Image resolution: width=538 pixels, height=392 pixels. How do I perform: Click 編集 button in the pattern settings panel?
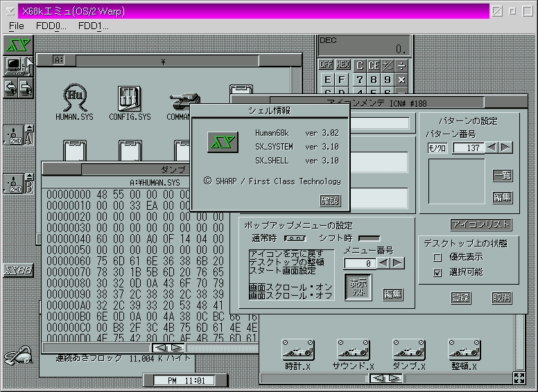[x=503, y=197]
